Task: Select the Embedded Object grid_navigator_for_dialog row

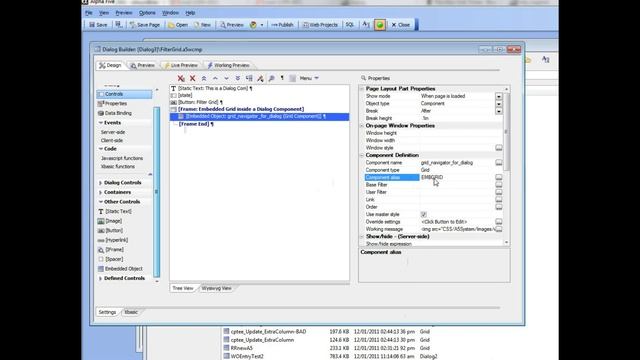Action: [x=260, y=117]
